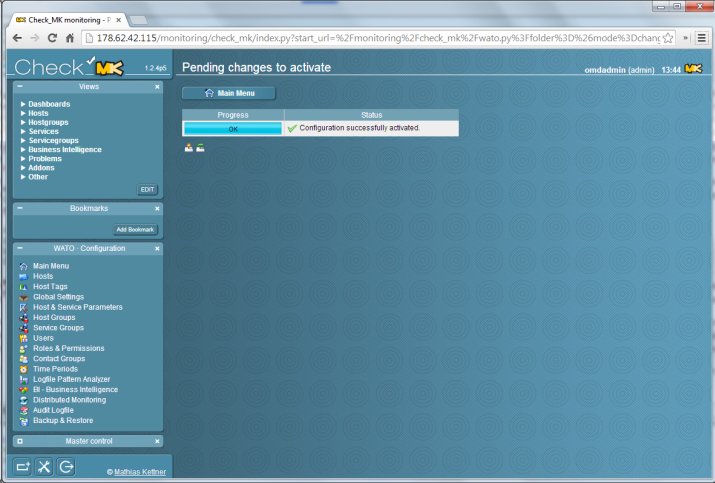This screenshot has height=483, width=715.
Task: Expand the Hosts entry in Views
Action: pos(23,113)
